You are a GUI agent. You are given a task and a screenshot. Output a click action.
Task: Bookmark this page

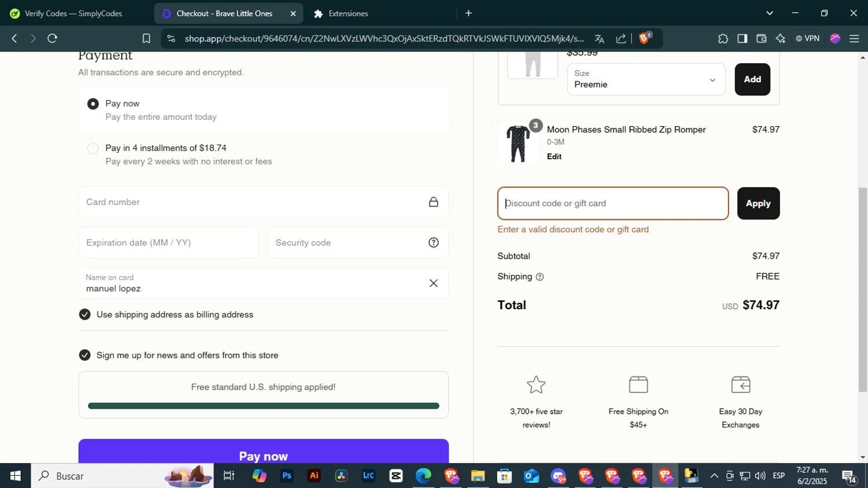point(146,38)
